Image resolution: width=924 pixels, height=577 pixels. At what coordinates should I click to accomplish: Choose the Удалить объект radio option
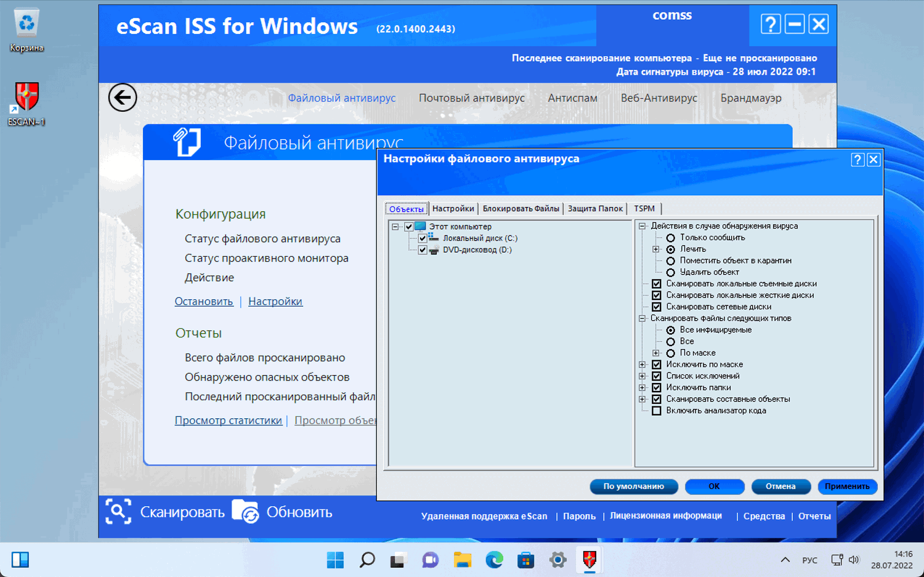(671, 272)
